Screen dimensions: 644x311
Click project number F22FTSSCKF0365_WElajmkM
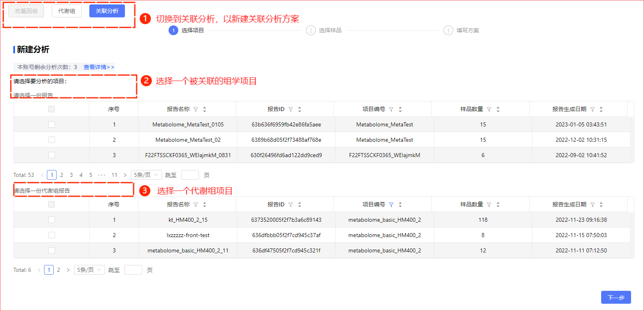(384, 155)
